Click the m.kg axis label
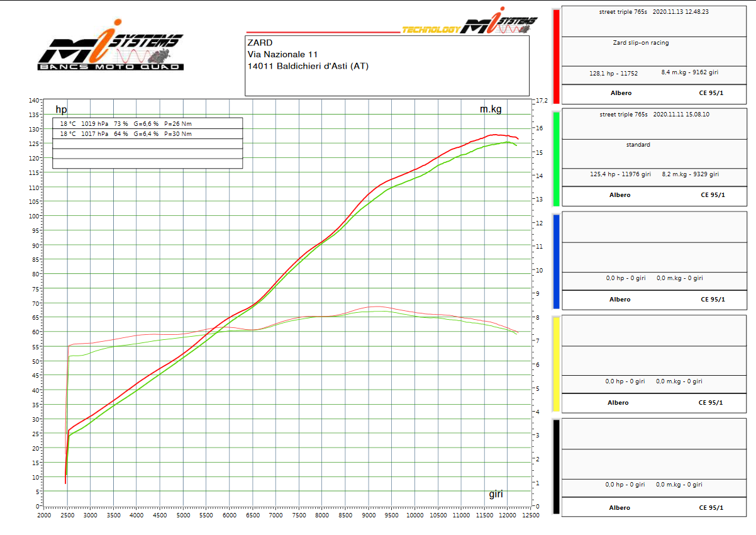Viewport: 756px width, 535px height. tap(491, 110)
